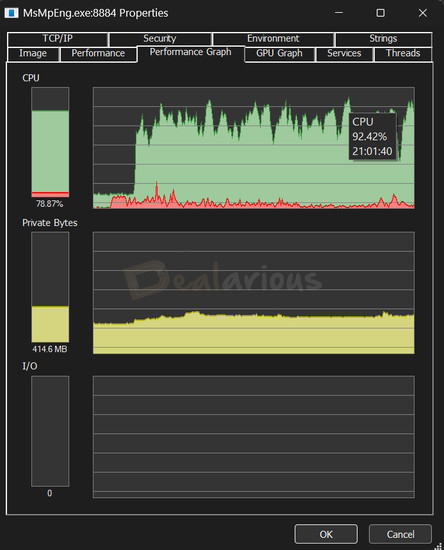Click the CPU history graph
This screenshot has width=444, height=550.
coord(254,148)
